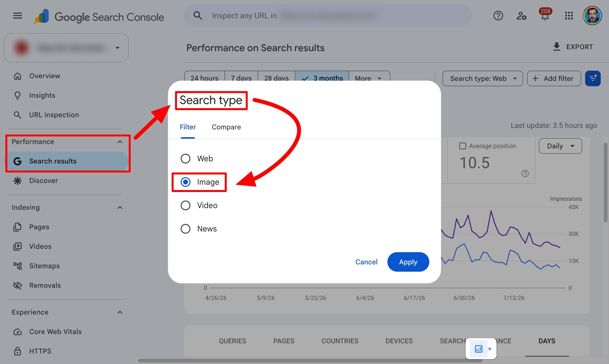This screenshot has width=609, height=364.
Task: Open notifications with 208 badge
Action: click(545, 15)
